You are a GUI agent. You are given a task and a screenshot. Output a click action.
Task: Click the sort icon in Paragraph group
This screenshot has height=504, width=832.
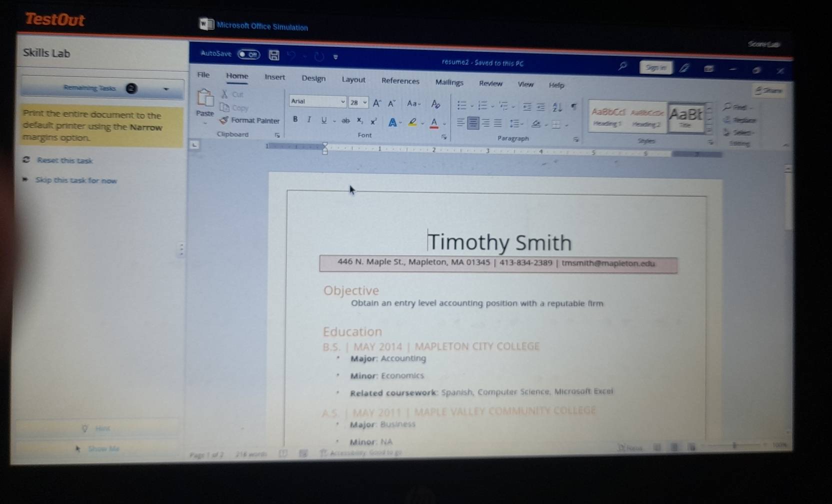click(x=556, y=107)
